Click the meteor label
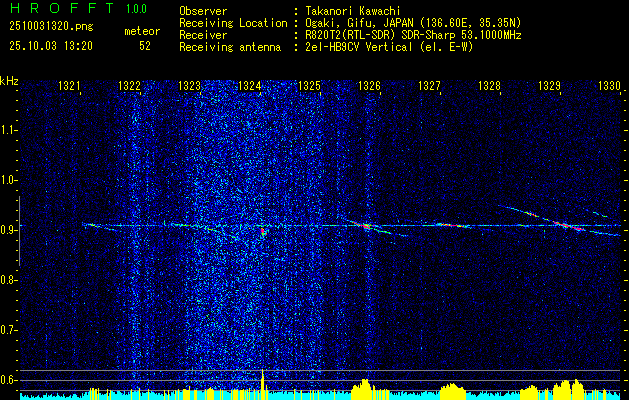The image size is (629, 400). pos(142,31)
